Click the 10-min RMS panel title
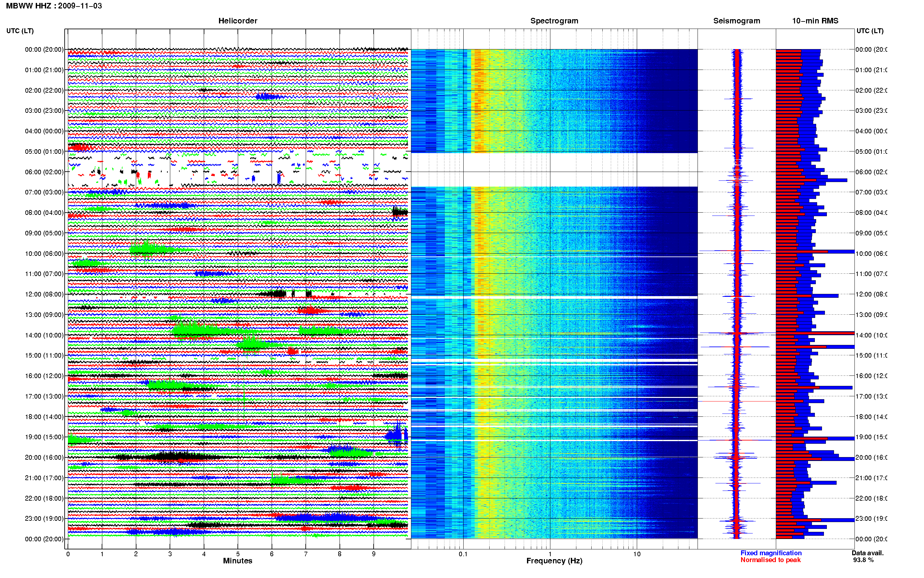This screenshot has height=578, width=924. 815,21
